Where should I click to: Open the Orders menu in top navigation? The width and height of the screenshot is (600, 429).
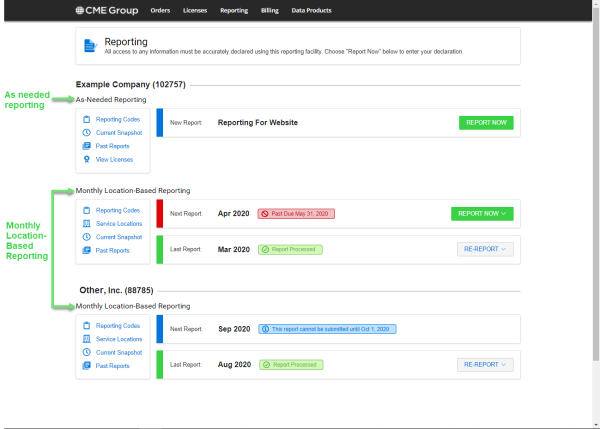click(x=159, y=10)
